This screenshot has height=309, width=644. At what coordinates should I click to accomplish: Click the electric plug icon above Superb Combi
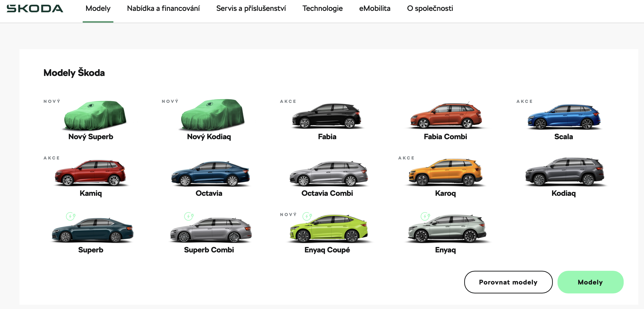tap(189, 216)
